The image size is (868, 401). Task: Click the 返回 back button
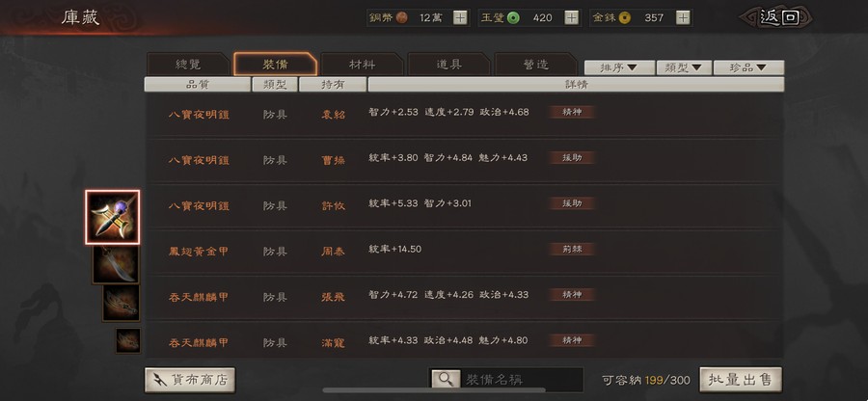pyautogui.click(x=778, y=17)
